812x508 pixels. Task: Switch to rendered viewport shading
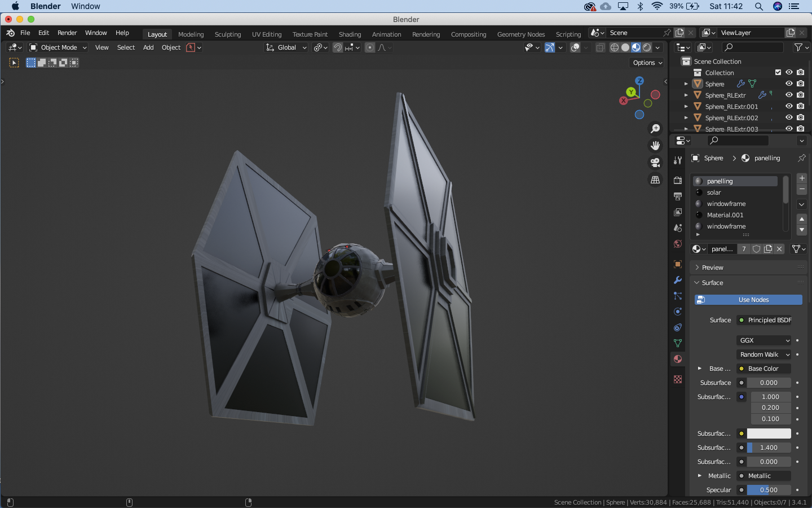[647, 47]
